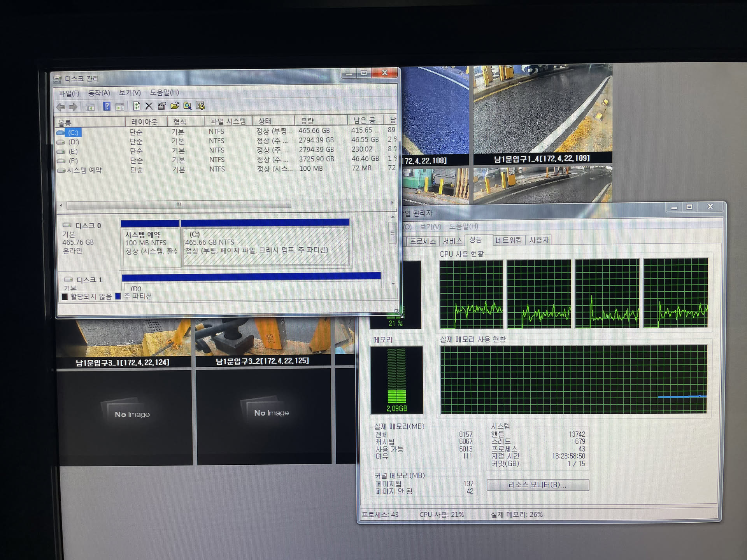
Task: Open Properties toolbar icon in Disk Management
Action: pos(161,106)
